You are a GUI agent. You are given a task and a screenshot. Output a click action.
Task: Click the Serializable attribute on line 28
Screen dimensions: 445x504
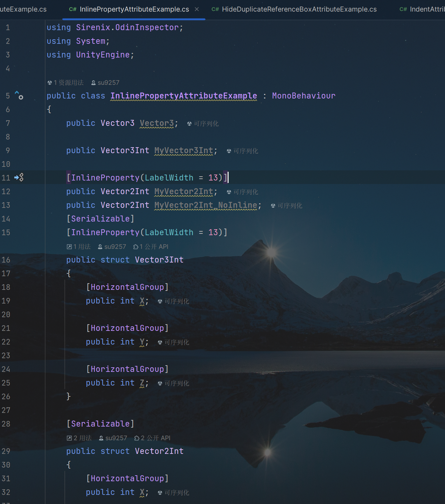(x=100, y=424)
